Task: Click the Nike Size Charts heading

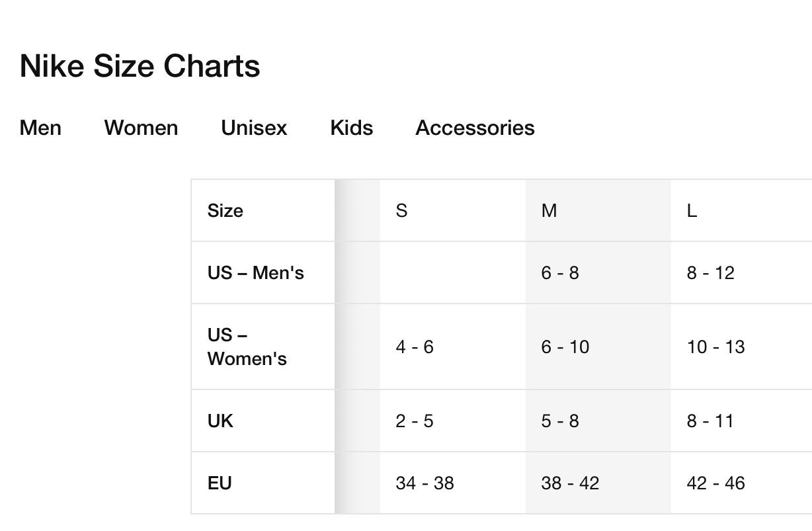Action: pos(140,66)
